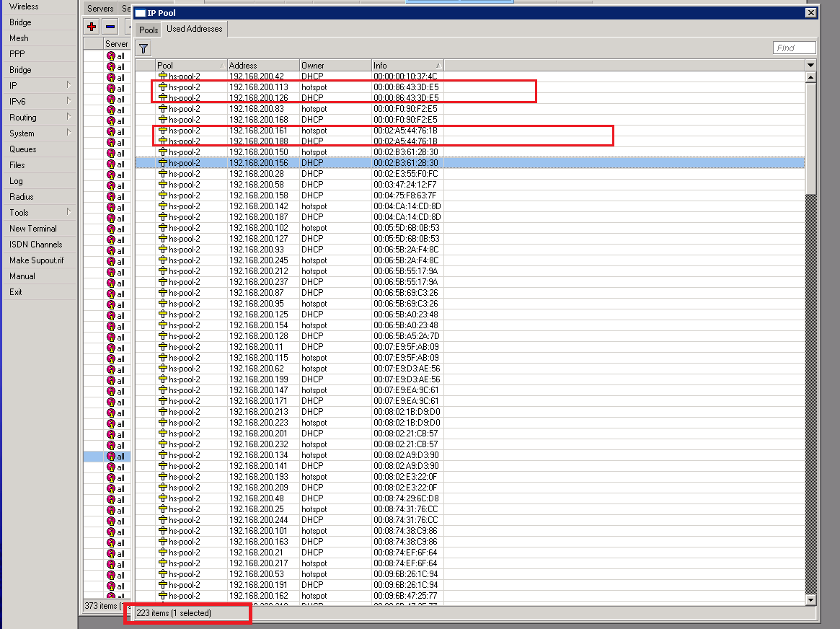This screenshot has height=629, width=840.
Task: Open the Mesh menu item
Action: point(19,38)
